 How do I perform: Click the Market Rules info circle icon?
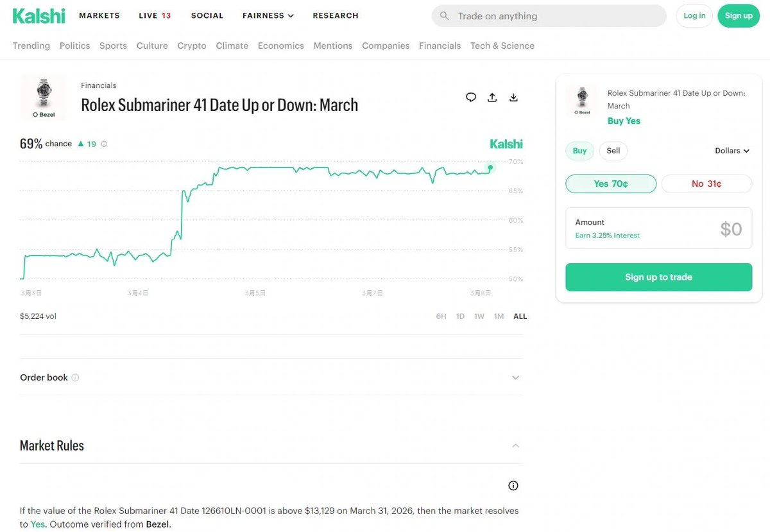(513, 486)
